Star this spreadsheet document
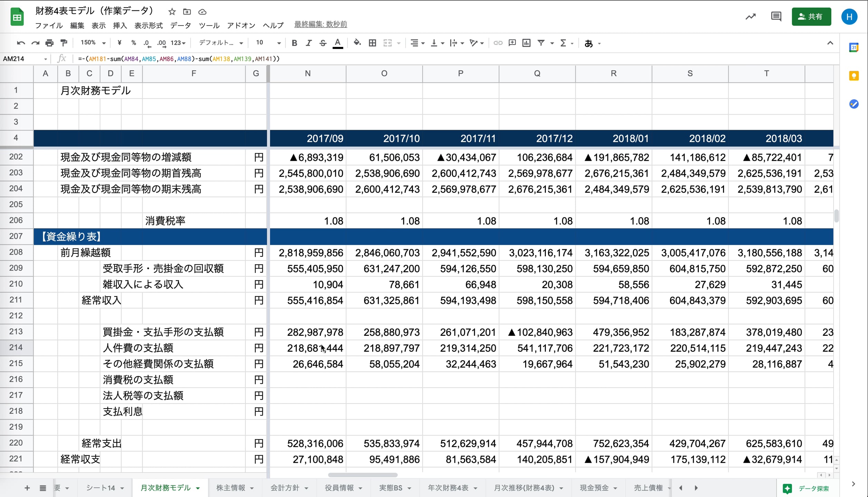Image resolution: width=868 pixels, height=497 pixels. (x=172, y=12)
